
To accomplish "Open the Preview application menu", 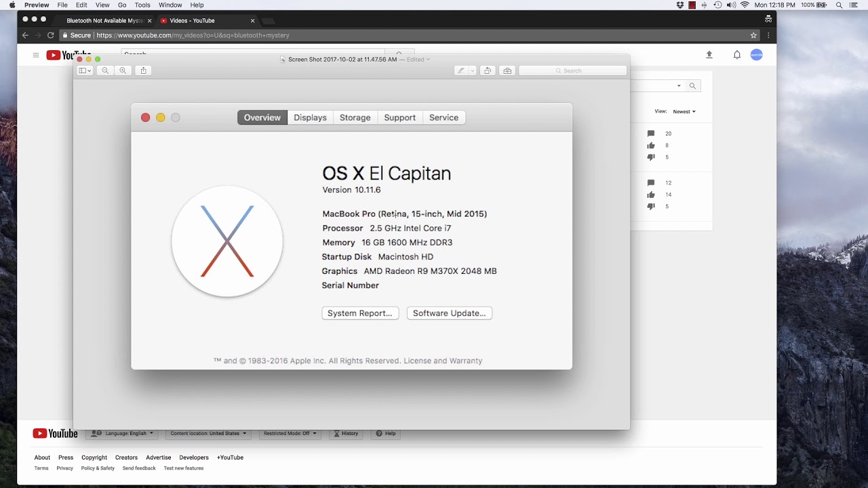I will click(x=37, y=5).
